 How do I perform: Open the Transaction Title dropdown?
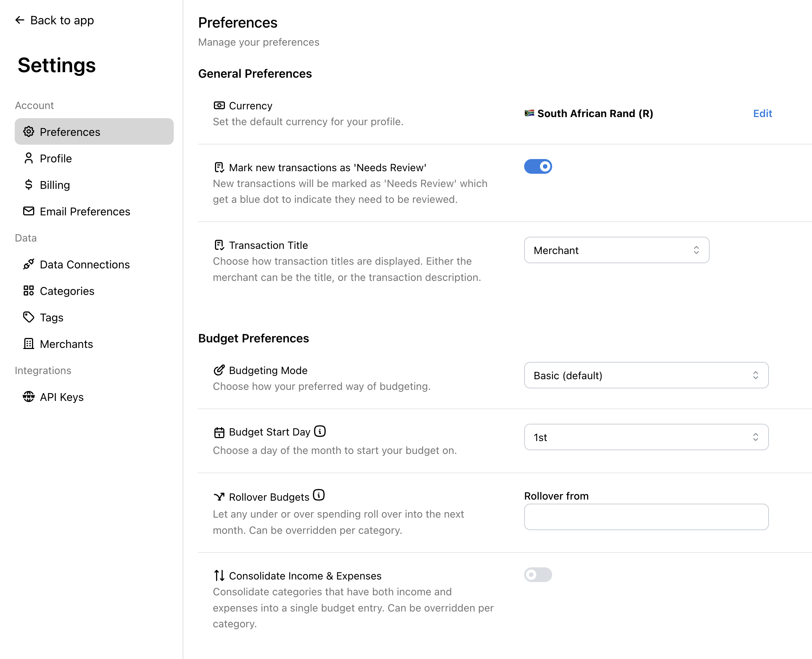(x=616, y=250)
